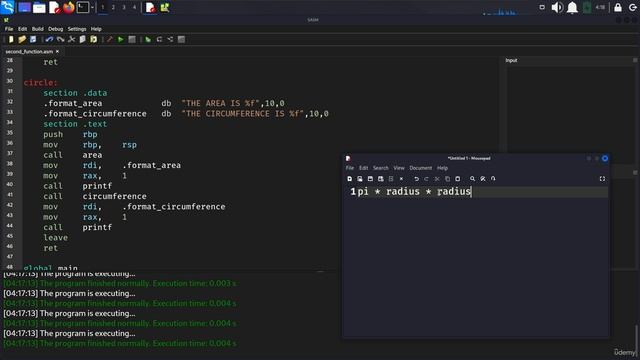Image resolution: width=640 pixels, height=360 pixels.
Task: Click the Step over debug icon
Action: pos(159,39)
